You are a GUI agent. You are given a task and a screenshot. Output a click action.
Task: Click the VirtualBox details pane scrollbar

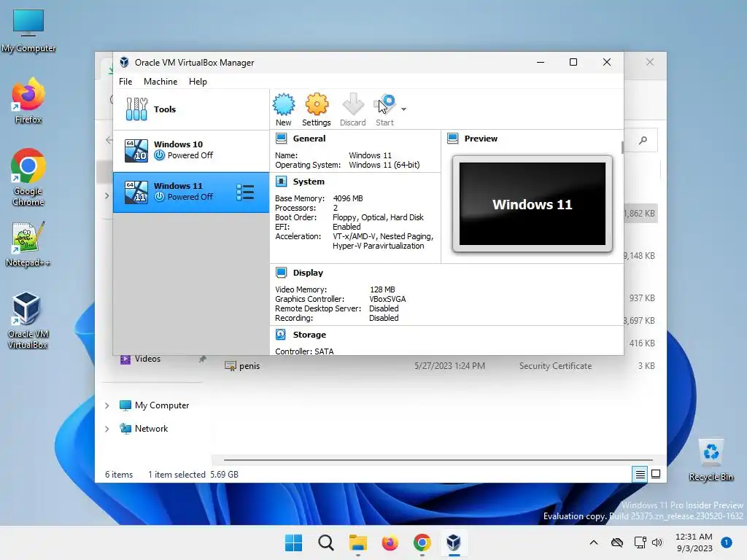(622, 147)
